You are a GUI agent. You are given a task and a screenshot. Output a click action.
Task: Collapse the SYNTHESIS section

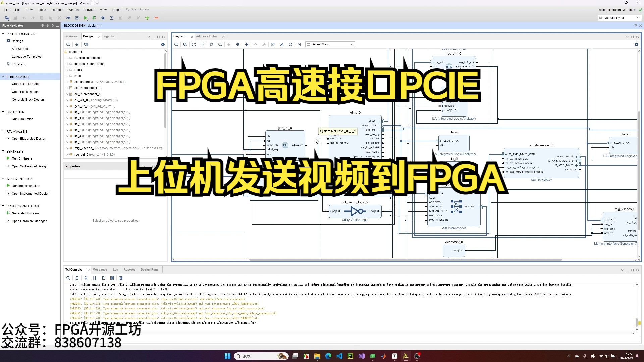pyautogui.click(x=3, y=151)
